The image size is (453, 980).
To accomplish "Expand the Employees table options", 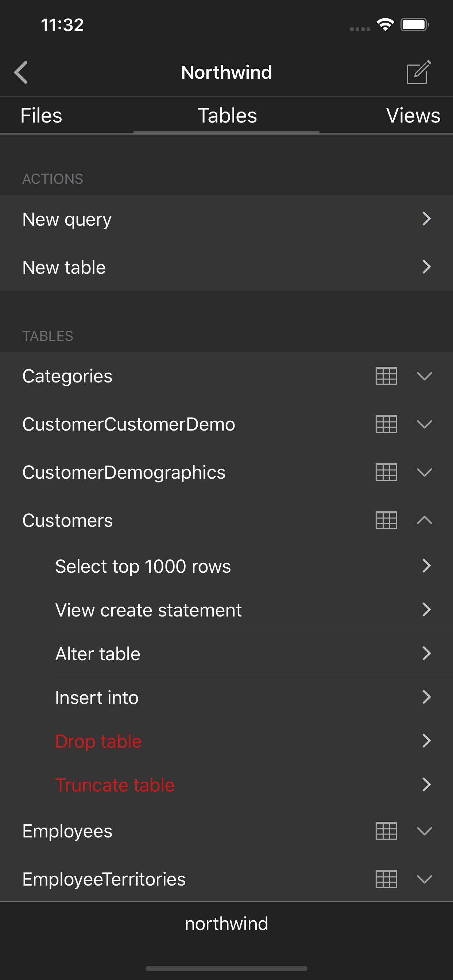I will tap(424, 831).
